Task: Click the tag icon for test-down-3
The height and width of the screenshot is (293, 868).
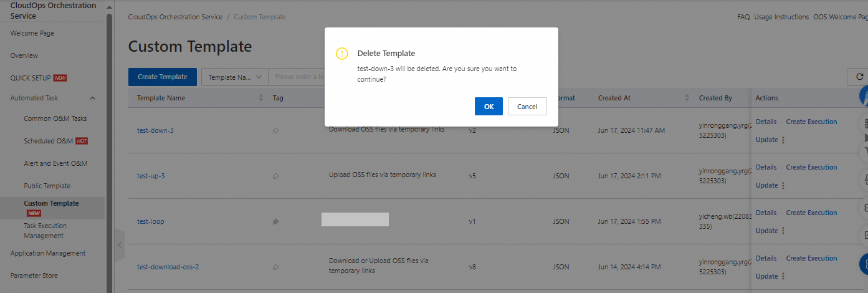Action: [275, 131]
